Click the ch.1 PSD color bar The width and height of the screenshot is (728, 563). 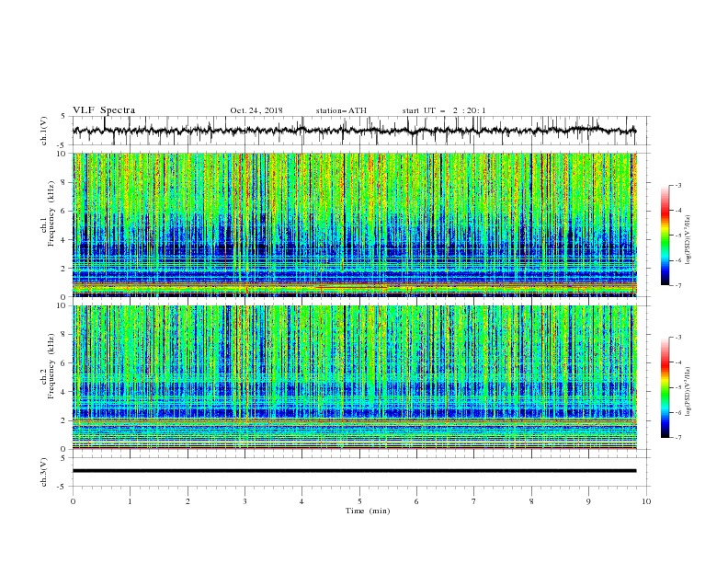665,236
